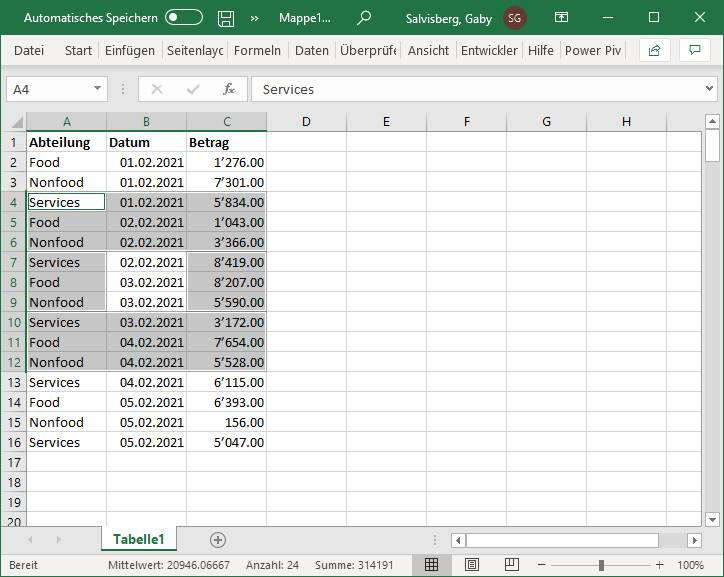Open the Formeln ribbon tab
The image size is (724, 577).
click(x=257, y=50)
